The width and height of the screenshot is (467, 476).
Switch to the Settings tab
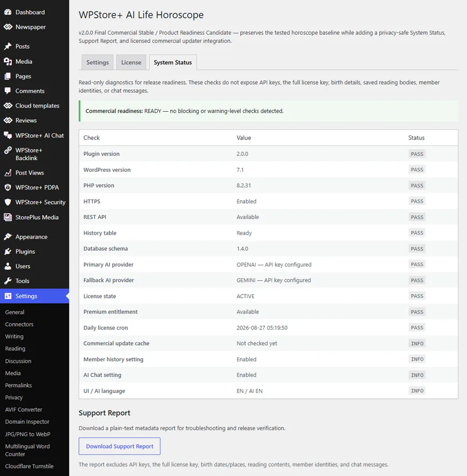[x=98, y=62]
